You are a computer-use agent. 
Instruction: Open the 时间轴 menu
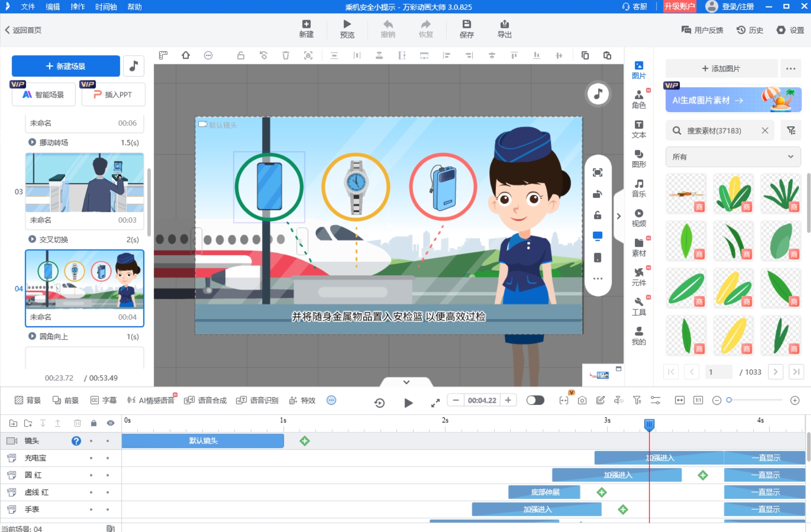(x=106, y=7)
